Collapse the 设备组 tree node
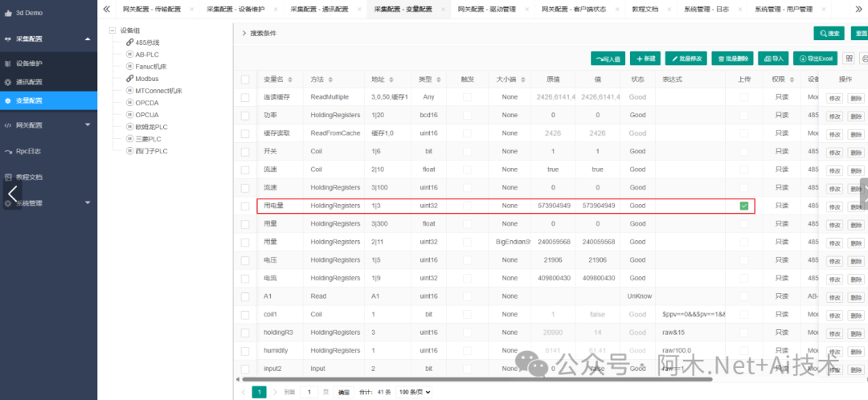This screenshot has width=868, height=400. (x=113, y=31)
